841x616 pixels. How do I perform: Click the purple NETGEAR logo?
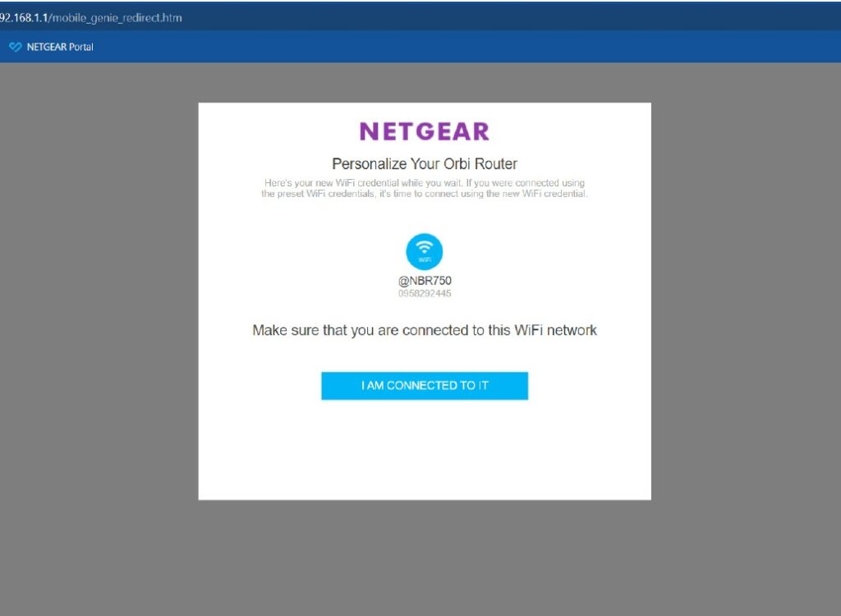(425, 131)
